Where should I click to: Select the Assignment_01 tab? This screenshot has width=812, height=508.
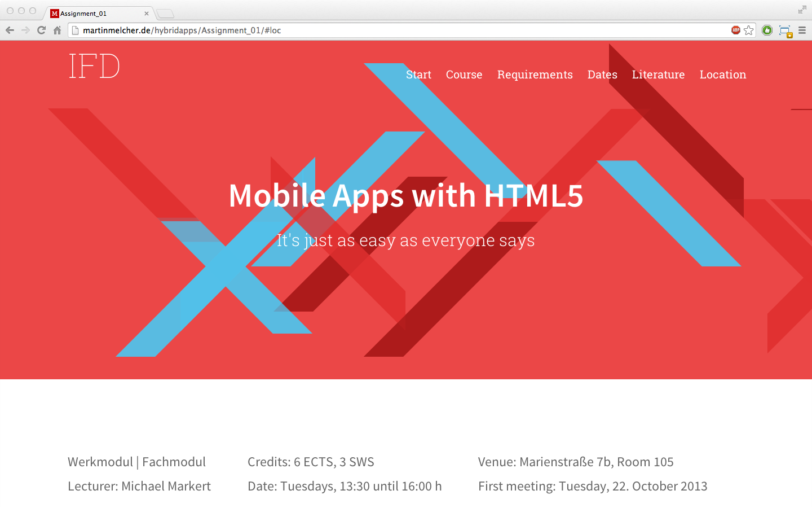coord(90,14)
